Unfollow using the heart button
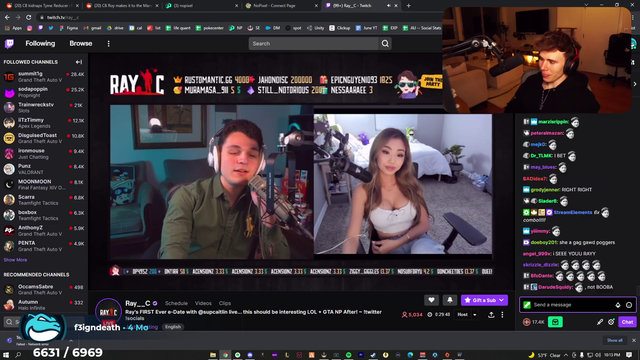This screenshot has height=360, width=640. click(431, 300)
